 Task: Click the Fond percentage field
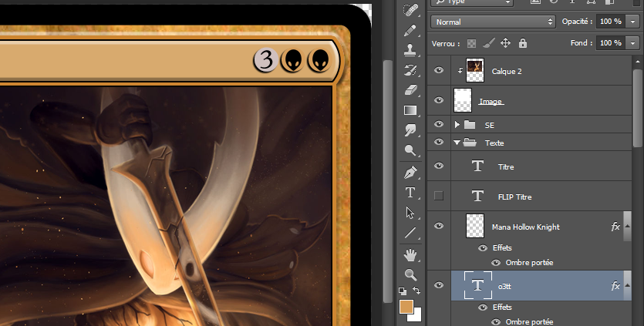coord(610,43)
